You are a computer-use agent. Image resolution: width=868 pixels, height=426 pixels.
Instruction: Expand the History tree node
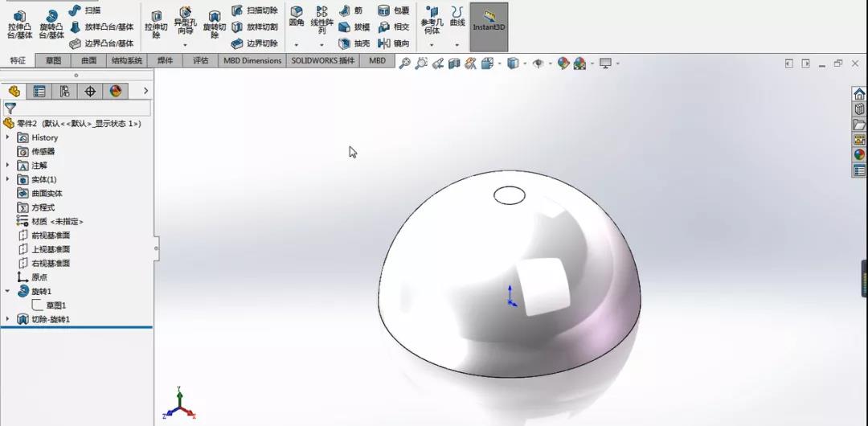(x=8, y=137)
